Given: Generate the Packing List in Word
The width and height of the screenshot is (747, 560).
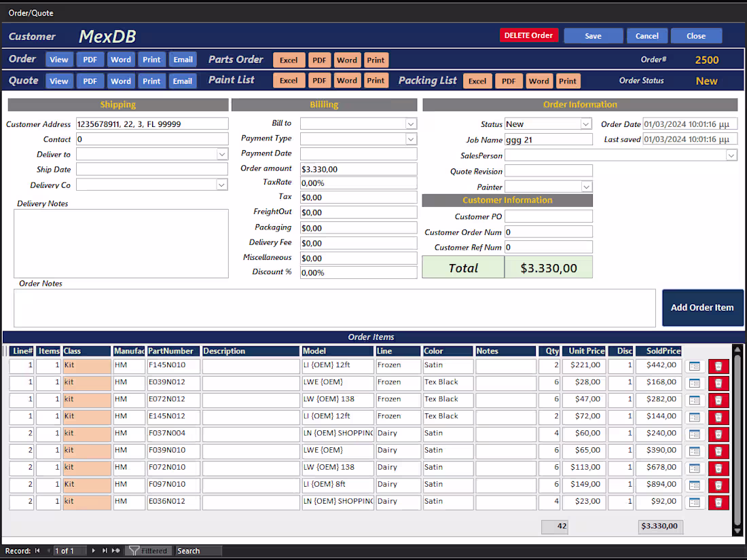Looking at the screenshot, I should point(539,81).
